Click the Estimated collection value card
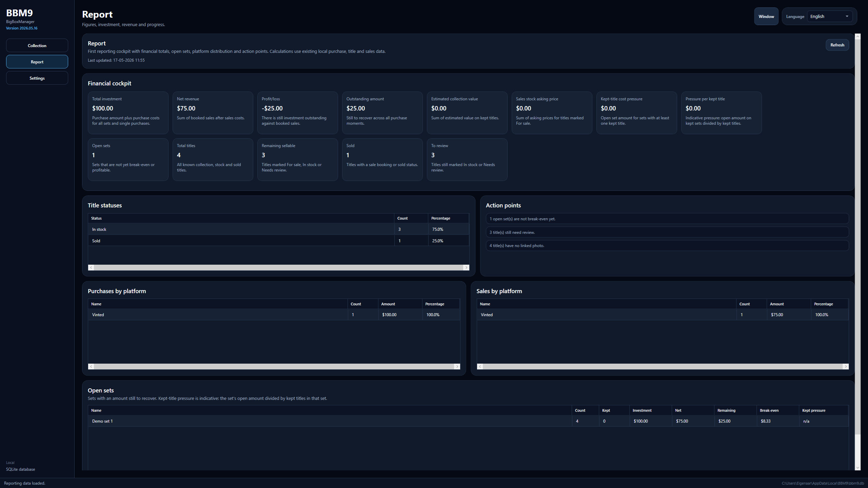This screenshot has height=488, width=868. click(x=467, y=113)
